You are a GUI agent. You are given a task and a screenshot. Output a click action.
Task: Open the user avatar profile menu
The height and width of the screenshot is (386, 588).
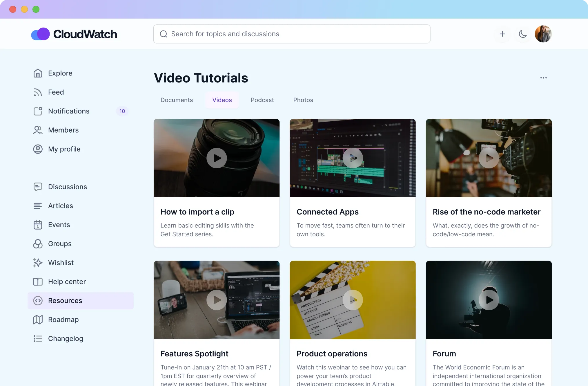click(x=543, y=34)
